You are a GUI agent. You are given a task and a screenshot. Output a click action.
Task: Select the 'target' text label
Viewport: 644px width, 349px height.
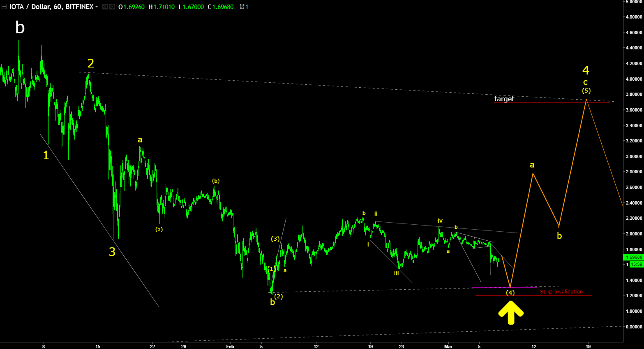504,99
